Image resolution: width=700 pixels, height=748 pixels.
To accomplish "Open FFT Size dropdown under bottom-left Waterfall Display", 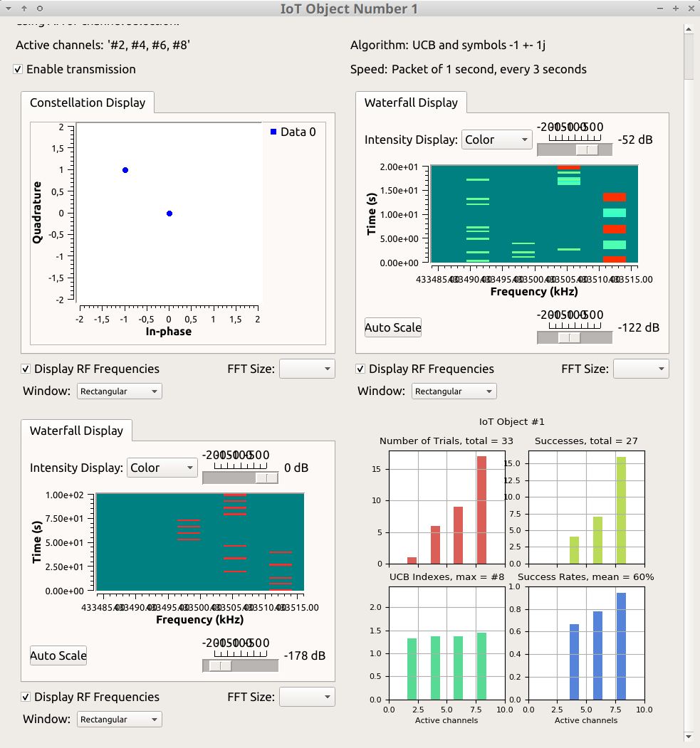I will coord(307,697).
